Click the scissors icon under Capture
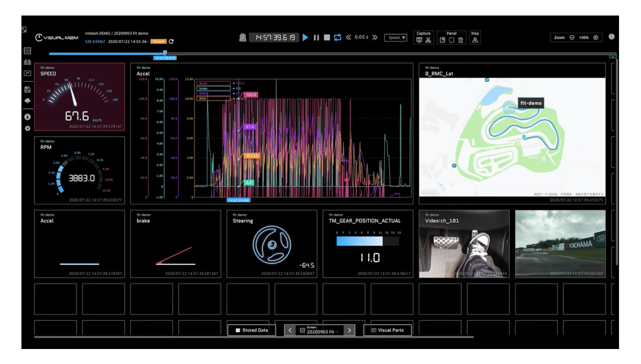Image resolution: width=641 pixels, height=364 pixels. (x=428, y=40)
